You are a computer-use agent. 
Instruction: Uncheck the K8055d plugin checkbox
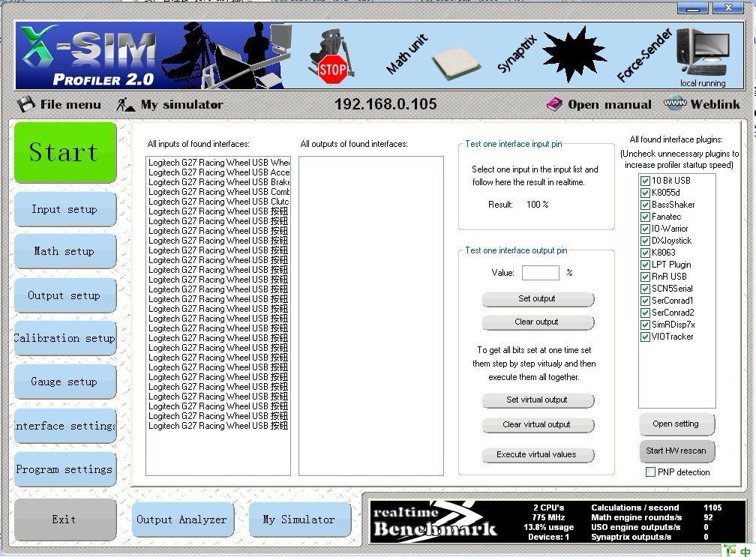tap(645, 193)
